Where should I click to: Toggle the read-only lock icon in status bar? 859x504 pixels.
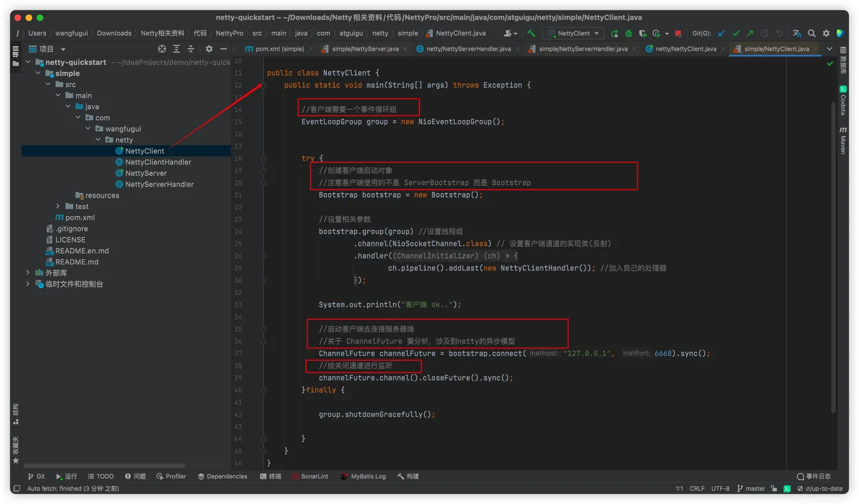(774, 488)
